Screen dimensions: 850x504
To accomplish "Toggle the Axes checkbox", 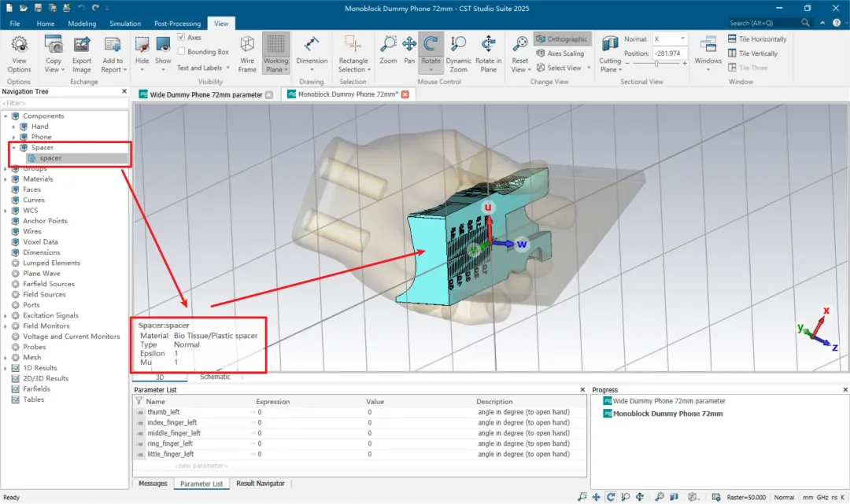I will point(182,38).
